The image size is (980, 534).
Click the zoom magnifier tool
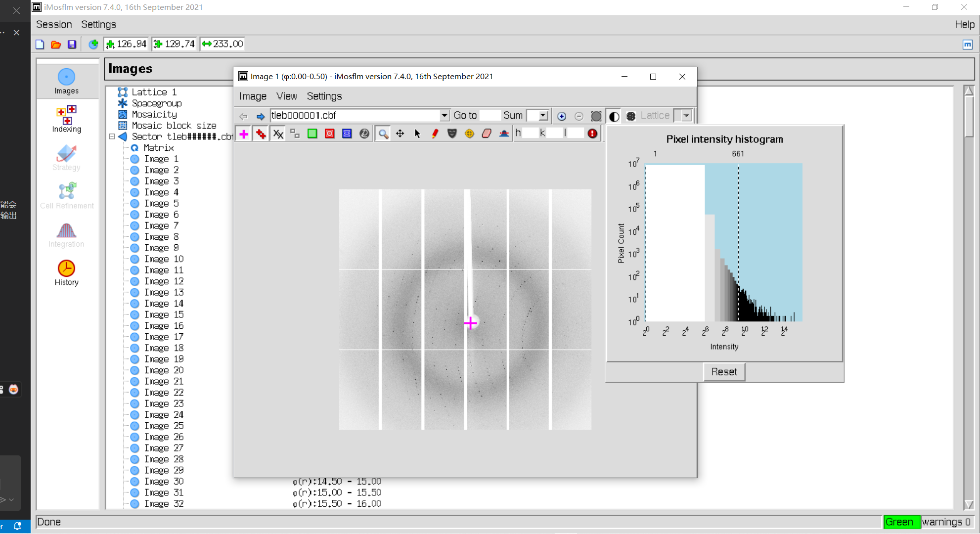click(x=383, y=133)
